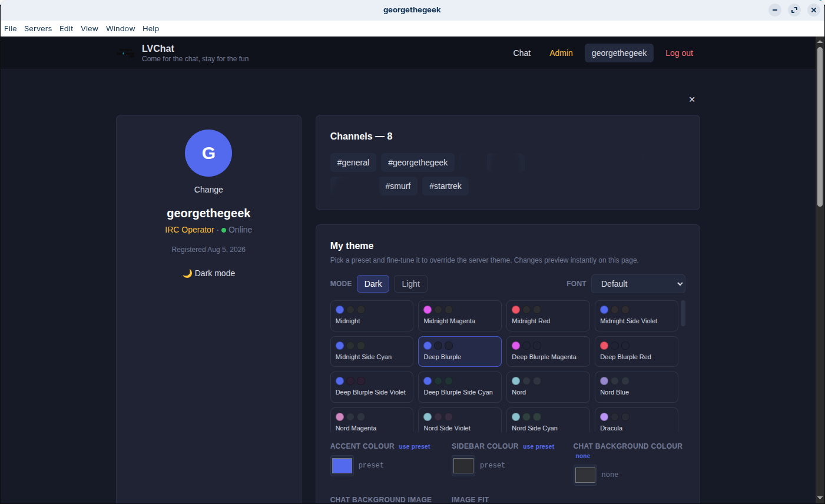This screenshot has width=825, height=504.
Task: Click the 'Channels — 8' heading
Action: 361,136
